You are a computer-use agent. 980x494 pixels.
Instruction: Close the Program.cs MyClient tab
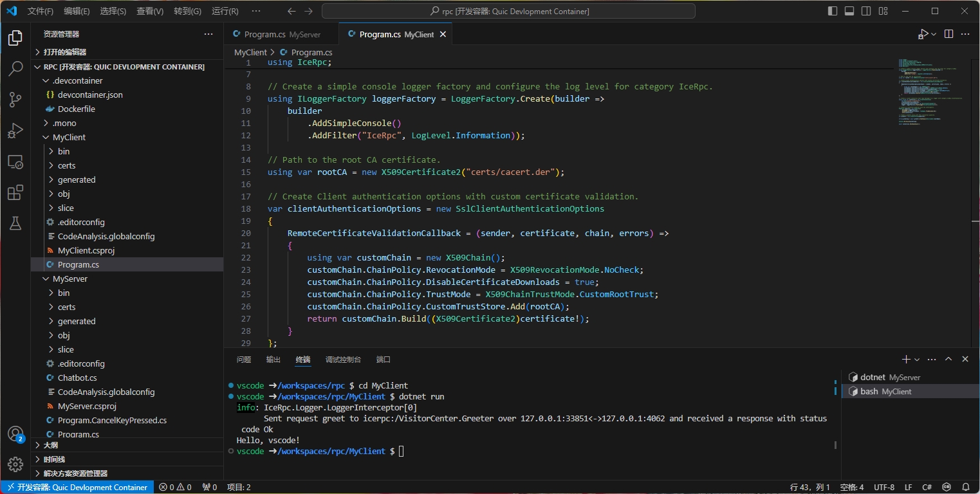point(443,34)
